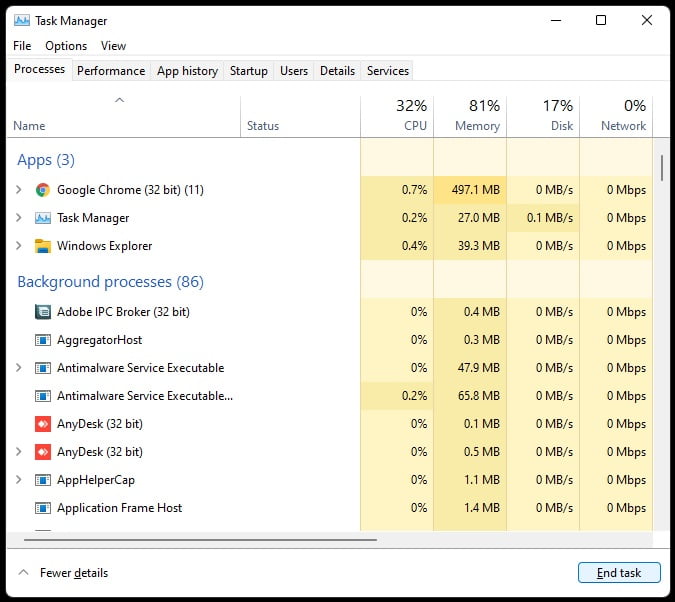Click the Adobe IPC Broker icon
The height and width of the screenshot is (602, 675).
tap(43, 312)
